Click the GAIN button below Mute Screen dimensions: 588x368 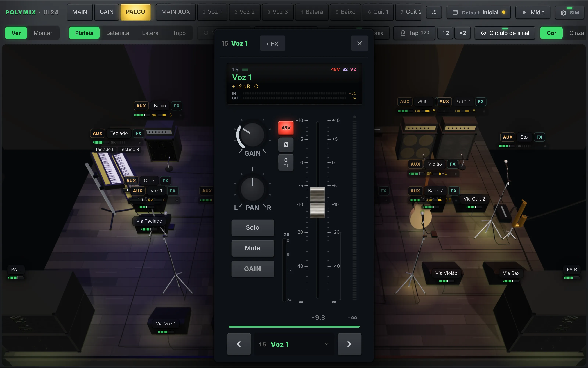pyautogui.click(x=253, y=269)
